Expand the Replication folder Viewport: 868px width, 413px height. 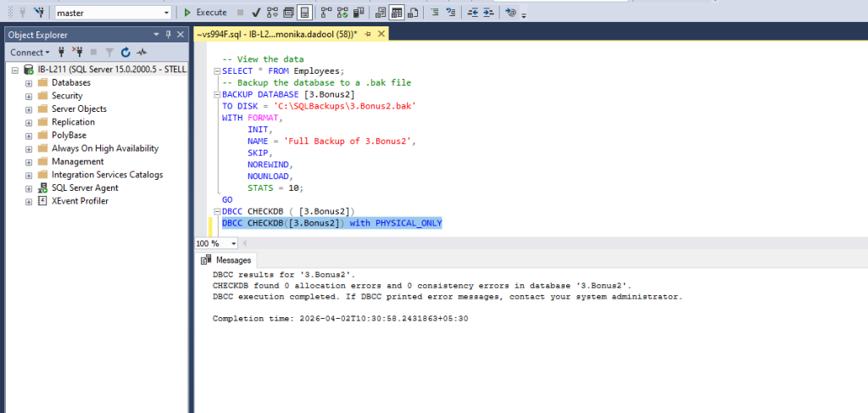click(28, 122)
